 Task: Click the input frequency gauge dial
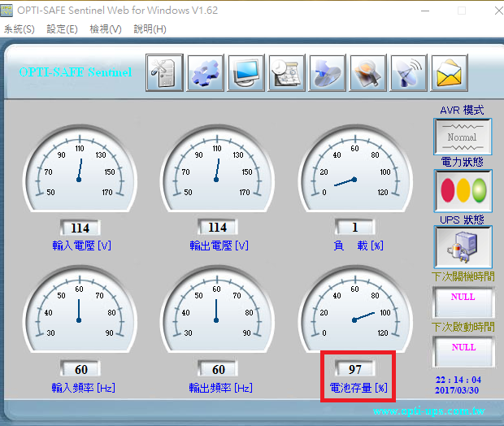point(80,309)
